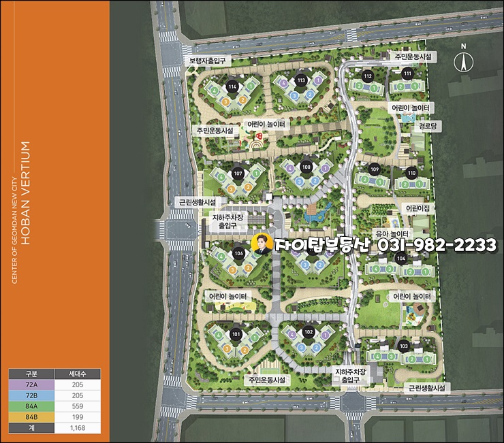This screenshot has height=443, width=504.
Task: Click the purple 72A legend swatch
Action: (31, 384)
